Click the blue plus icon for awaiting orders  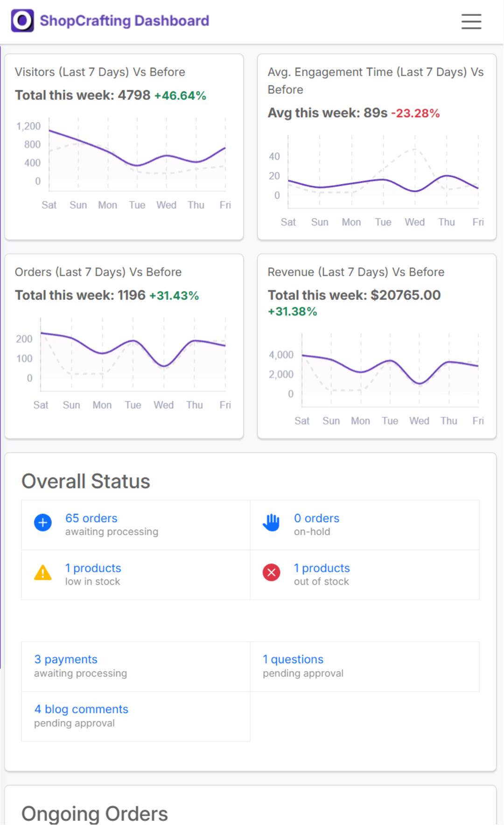click(x=43, y=522)
